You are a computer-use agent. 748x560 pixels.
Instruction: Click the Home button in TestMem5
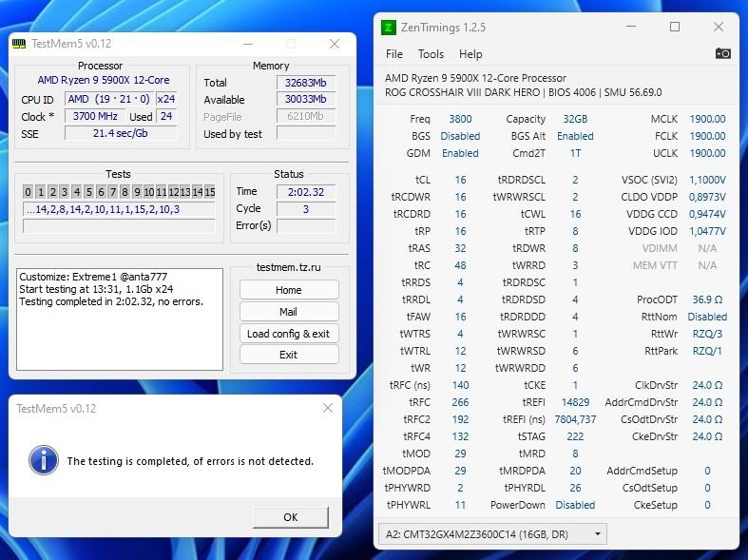289,290
